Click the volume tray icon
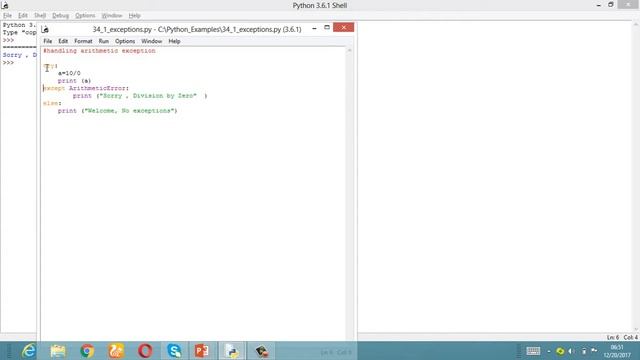 click(571, 351)
